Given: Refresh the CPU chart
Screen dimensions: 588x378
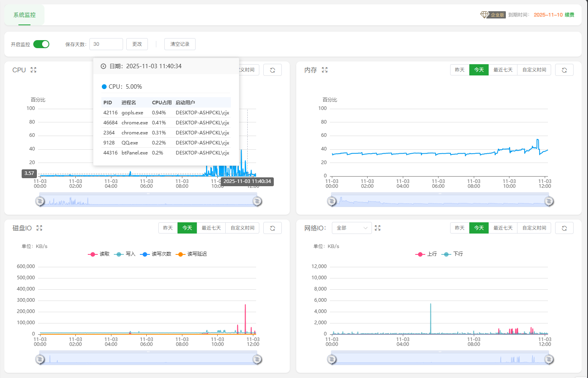Looking at the screenshot, I should click(273, 70).
